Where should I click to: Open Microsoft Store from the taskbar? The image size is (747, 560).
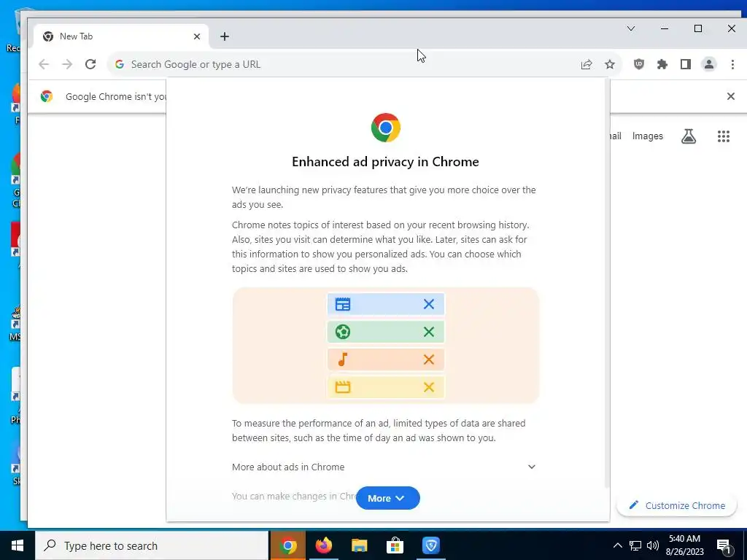(395, 545)
